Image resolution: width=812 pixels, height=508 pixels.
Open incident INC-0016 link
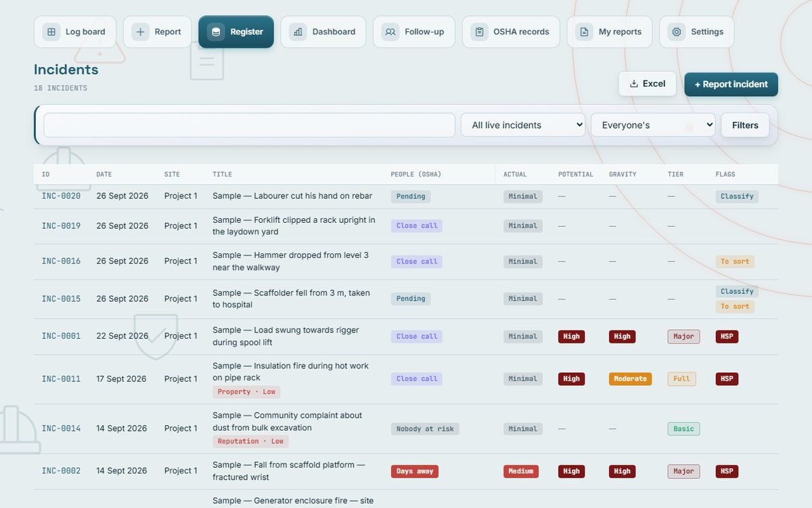click(61, 261)
